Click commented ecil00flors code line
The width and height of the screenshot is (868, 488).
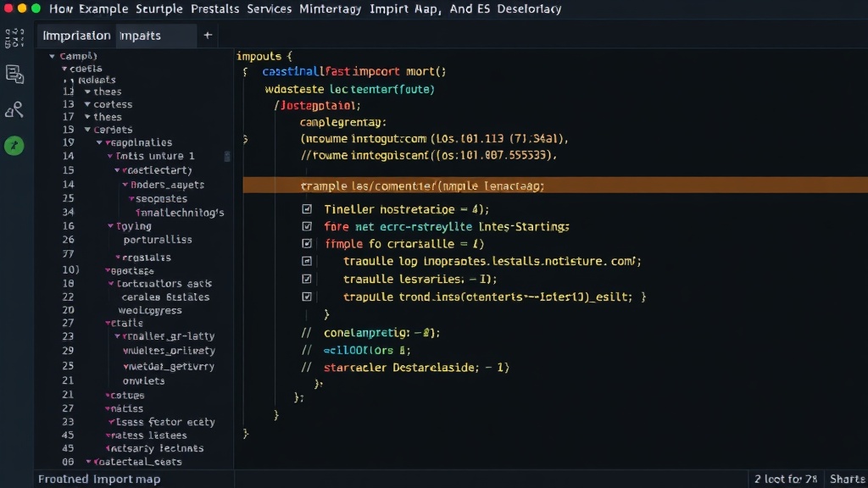(356, 350)
